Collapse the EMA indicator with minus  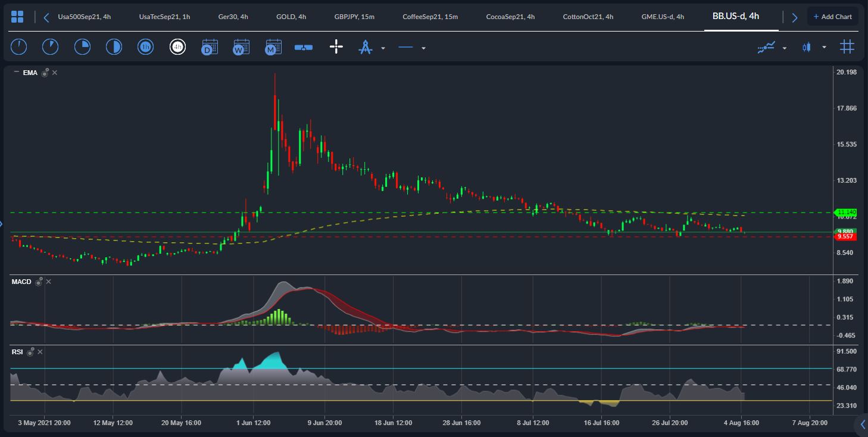(16, 72)
